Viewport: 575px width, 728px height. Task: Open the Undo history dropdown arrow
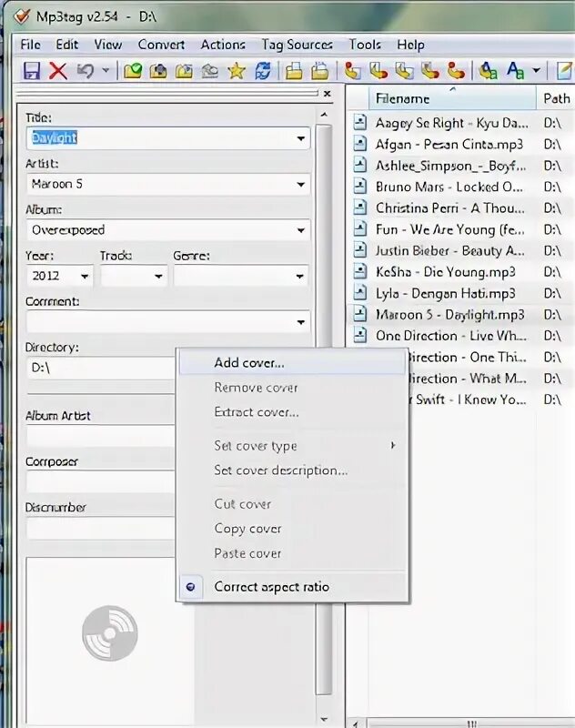(x=106, y=71)
